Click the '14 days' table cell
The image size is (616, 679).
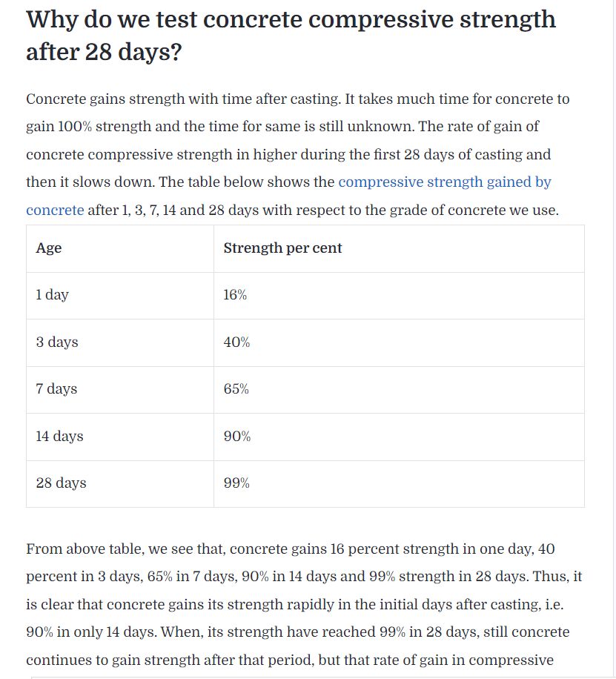(120, 437)
